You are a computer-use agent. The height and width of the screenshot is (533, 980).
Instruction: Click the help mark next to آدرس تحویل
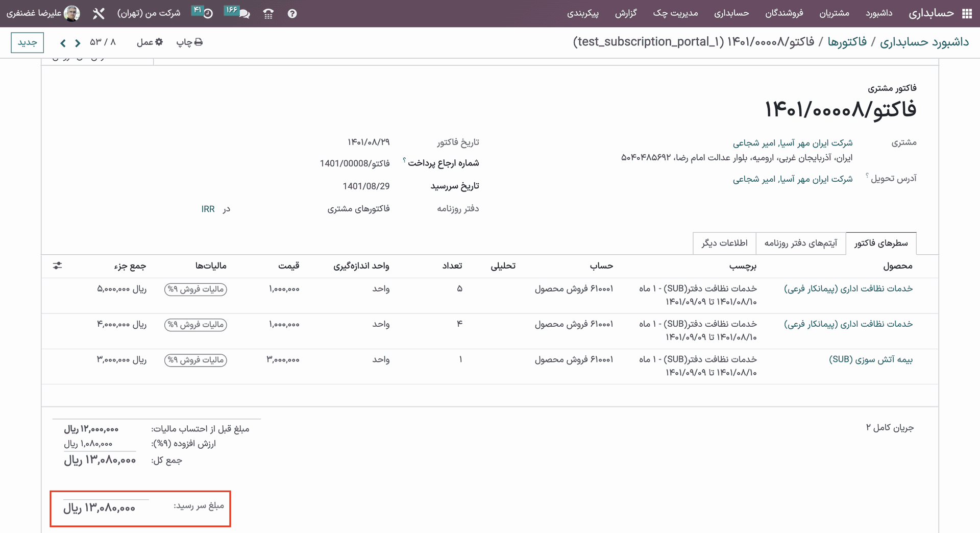pos(867,176)
